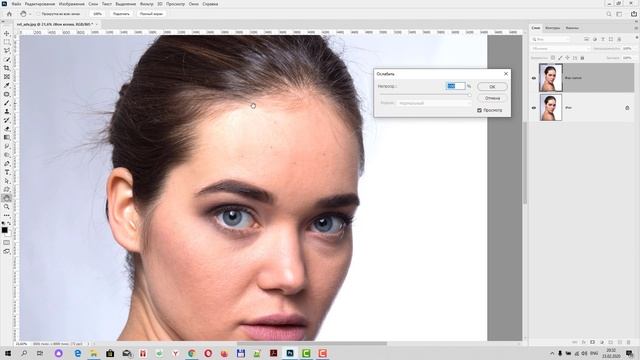The height and width of the screenshot is (360, 640).
Task: Click the Share icon at top right
Action: click(634, 14)
